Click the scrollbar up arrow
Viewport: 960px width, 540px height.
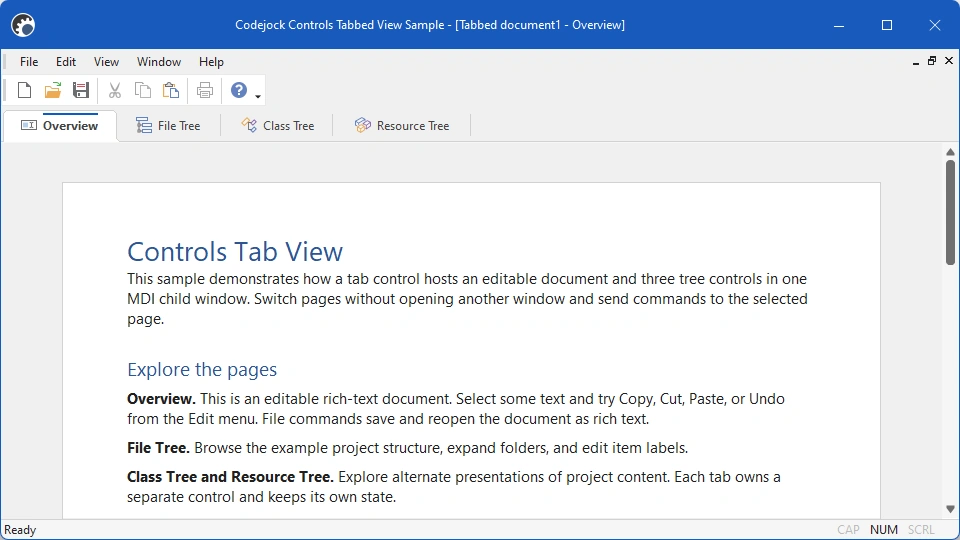tap(950, 152)
